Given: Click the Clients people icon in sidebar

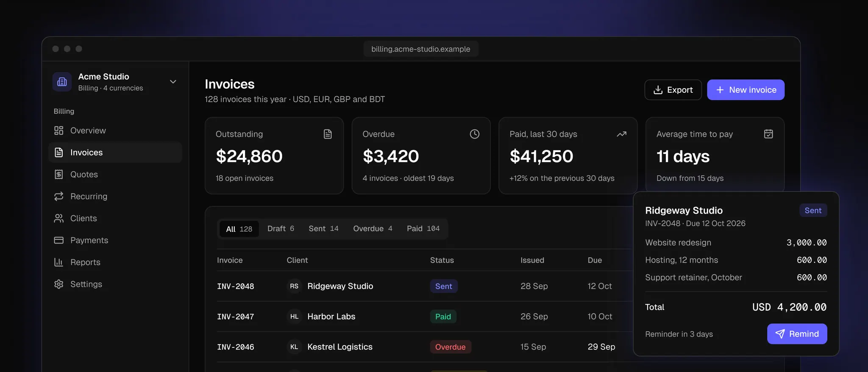Looking at the screenshot, I should (58, 218).
